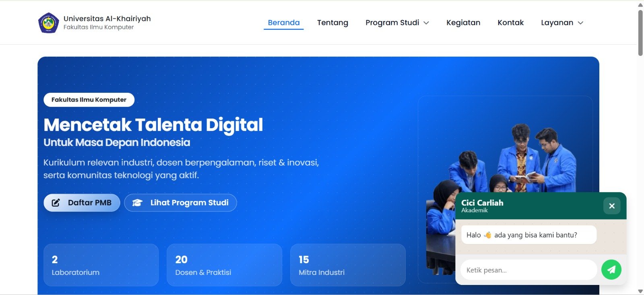The height and width of the screenshot is (295, 644).
Task: Click the Halo ada yang bisa kami bantu message
Action: pyautogui.click(x=528, y=235)
